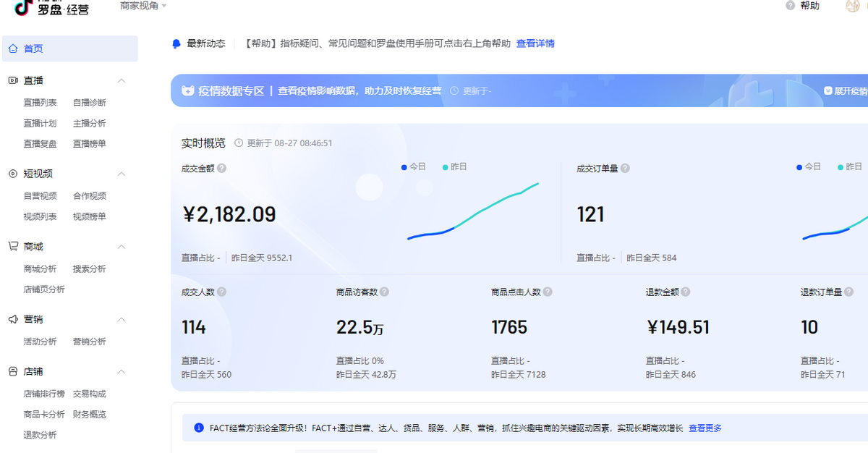This screenshot has width=868, height=453.
Task: Click the info icon beside 退款金额
Action: click(x=685, y=292)
